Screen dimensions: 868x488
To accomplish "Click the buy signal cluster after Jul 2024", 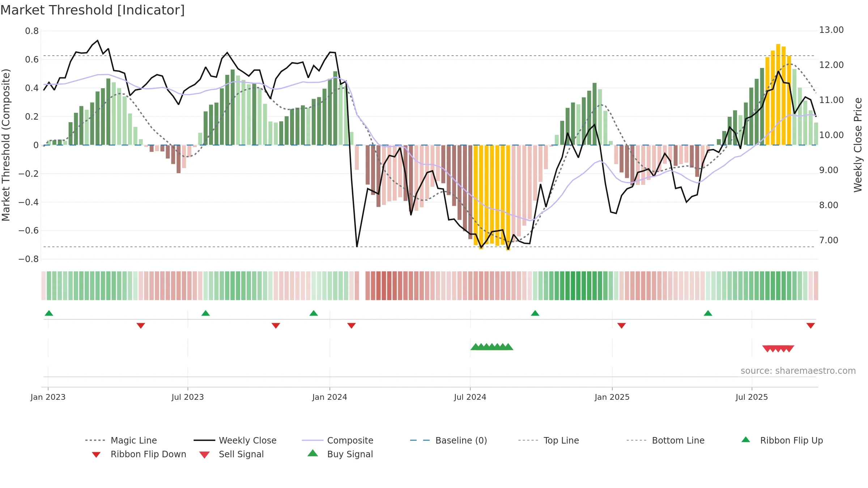I will click(492, 347).
